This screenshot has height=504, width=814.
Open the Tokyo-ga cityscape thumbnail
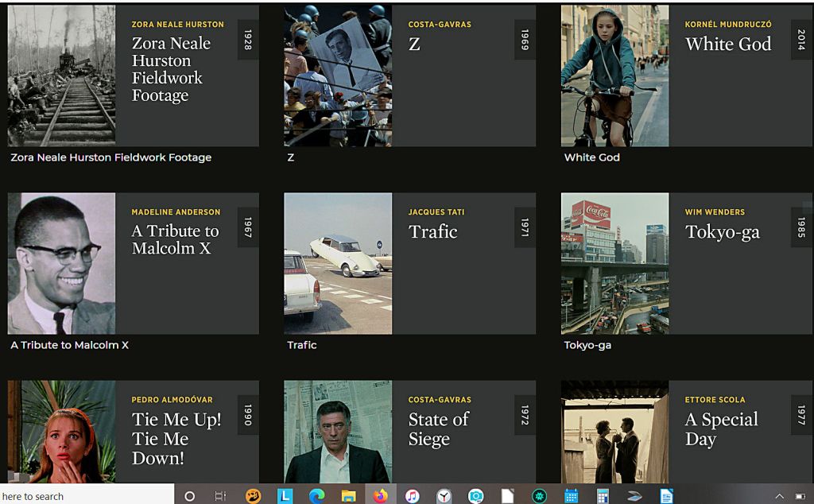tap(614, 263)
